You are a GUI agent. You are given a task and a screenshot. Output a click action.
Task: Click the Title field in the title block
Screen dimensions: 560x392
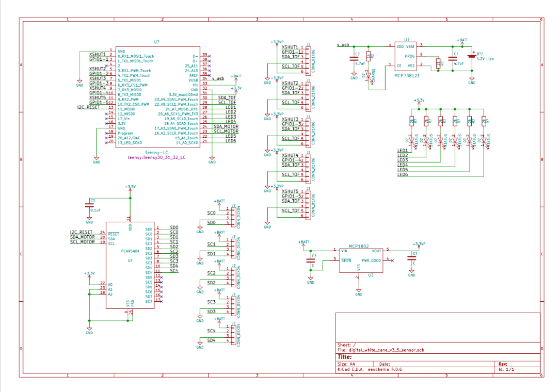point(345,356)
